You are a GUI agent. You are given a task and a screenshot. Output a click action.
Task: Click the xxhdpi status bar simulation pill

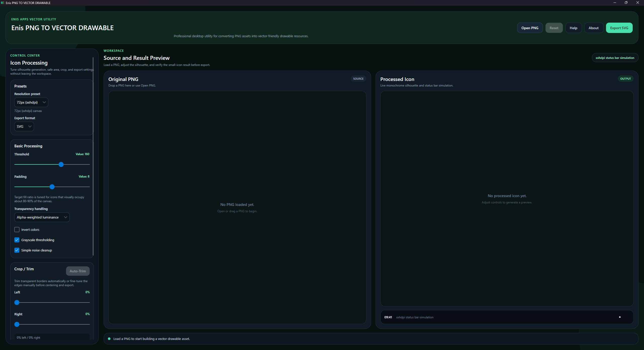click(615, 58)
